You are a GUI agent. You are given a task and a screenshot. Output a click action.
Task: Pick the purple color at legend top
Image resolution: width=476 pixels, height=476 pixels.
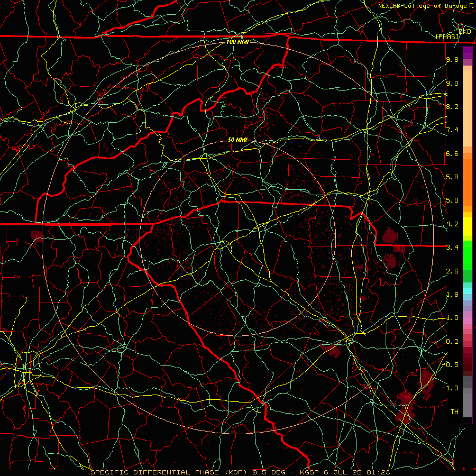coord(467,53)
